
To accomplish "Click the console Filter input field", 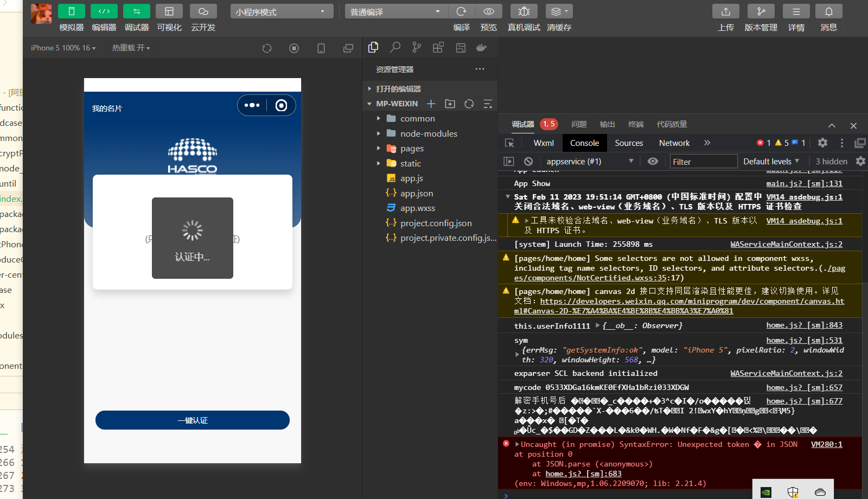I will [x=703, y=162].
